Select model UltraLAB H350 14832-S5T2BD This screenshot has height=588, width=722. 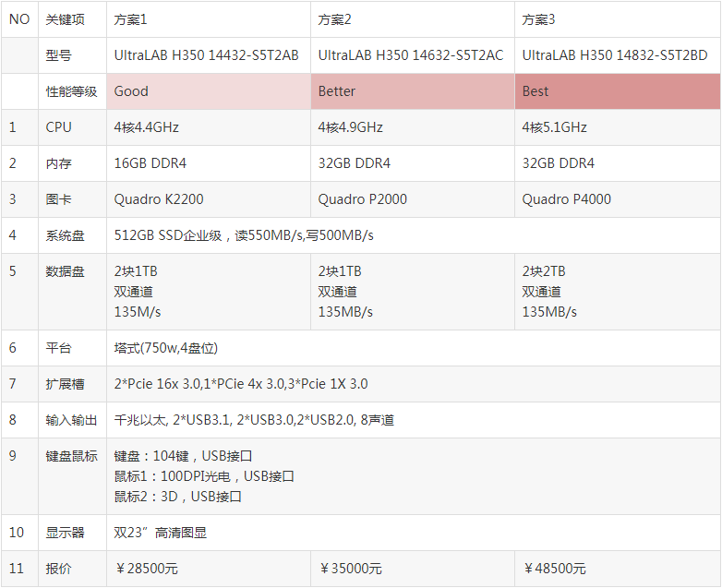[x=615, y=55]
